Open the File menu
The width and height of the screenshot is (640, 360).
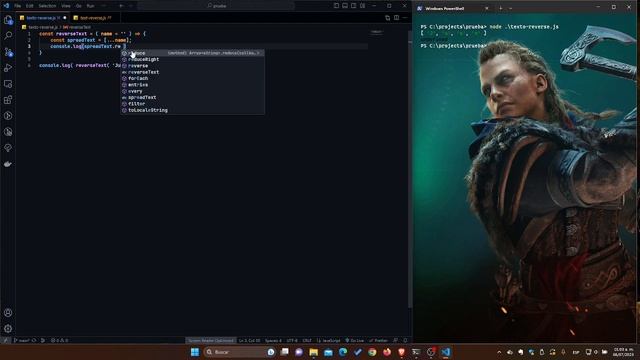click(18, 6)
